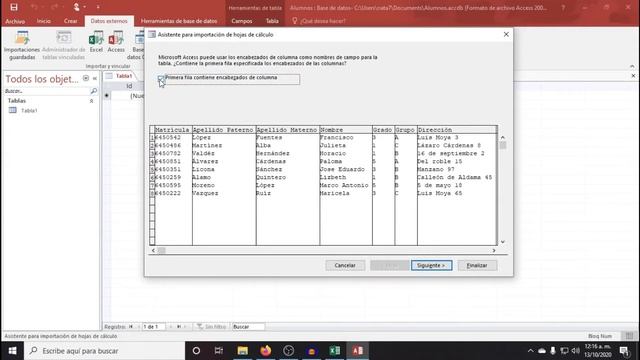The width and height of the screenshot is (640, 360).
Task: Switch to the Crear tab
Action: click(71, 21)
